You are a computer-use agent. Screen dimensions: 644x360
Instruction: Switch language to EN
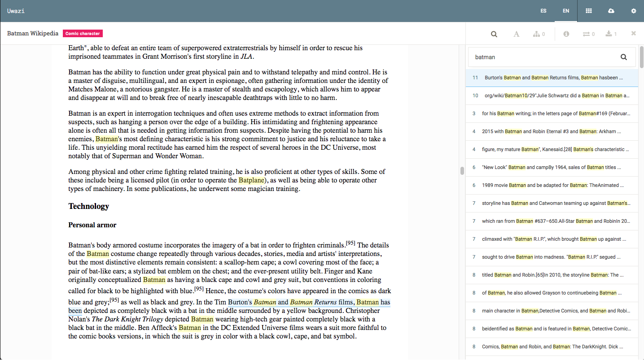(566, 11)
